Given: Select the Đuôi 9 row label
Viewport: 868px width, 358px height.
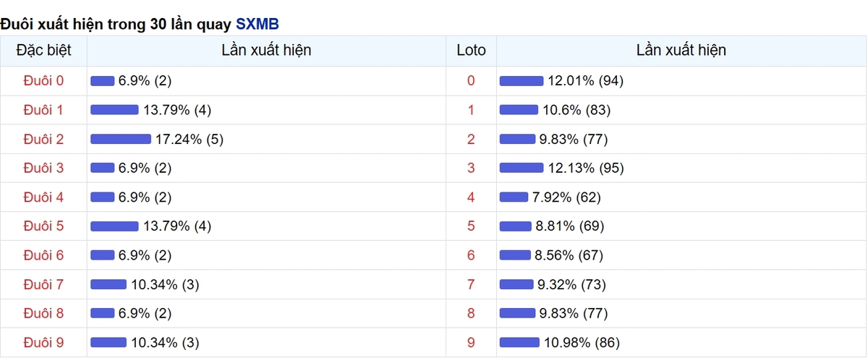Looking at the screenshot, I should tap(43, 342).
